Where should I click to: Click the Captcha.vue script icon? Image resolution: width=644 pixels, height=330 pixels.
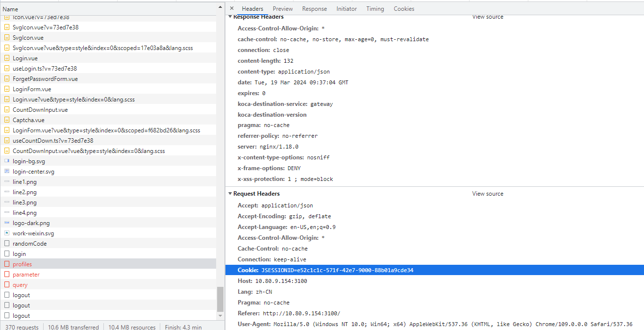click(x=7, y=120)
